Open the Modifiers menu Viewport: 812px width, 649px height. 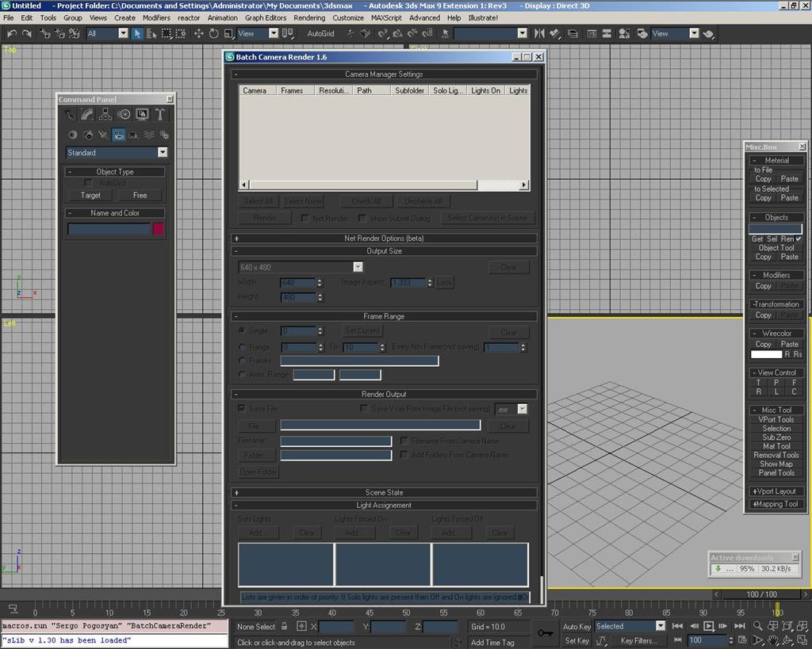coord(156,17)
